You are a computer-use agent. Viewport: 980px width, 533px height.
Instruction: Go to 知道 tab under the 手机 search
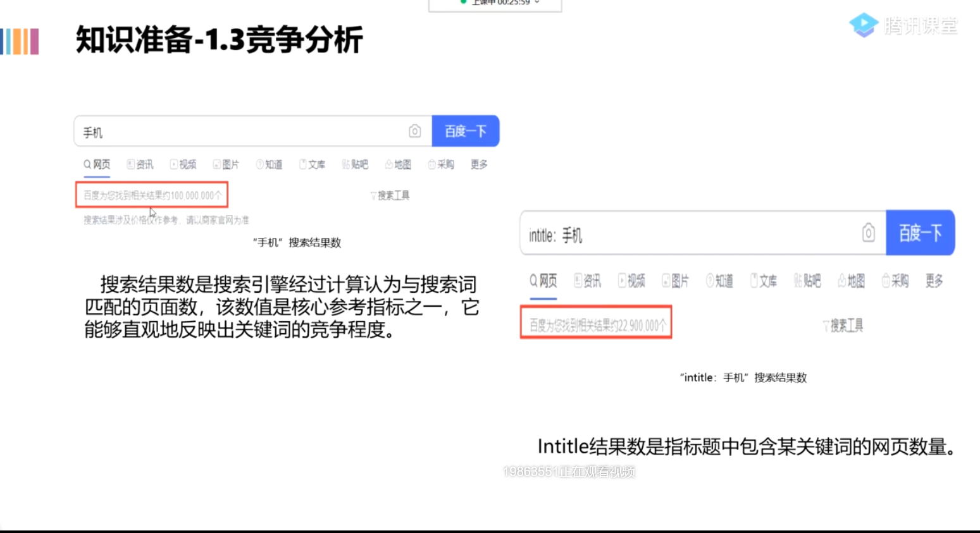(x=270, y=164)
